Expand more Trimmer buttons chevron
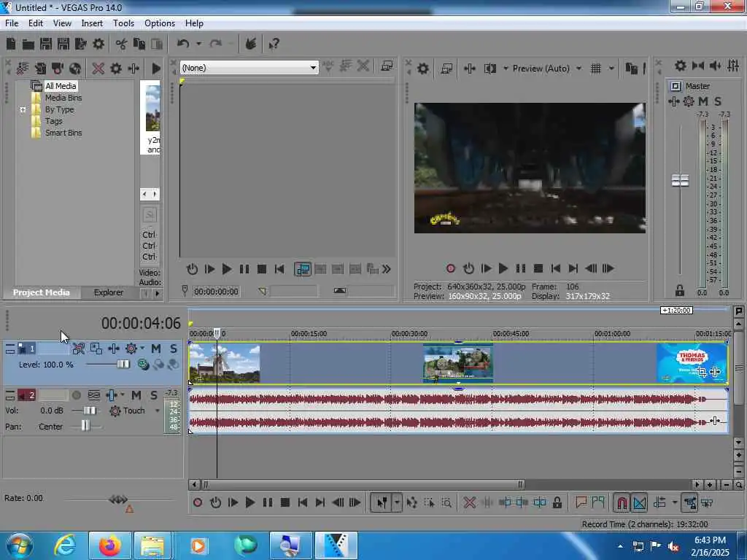The width and height of the screenshot is (747, 560). [x=387, y=270]
